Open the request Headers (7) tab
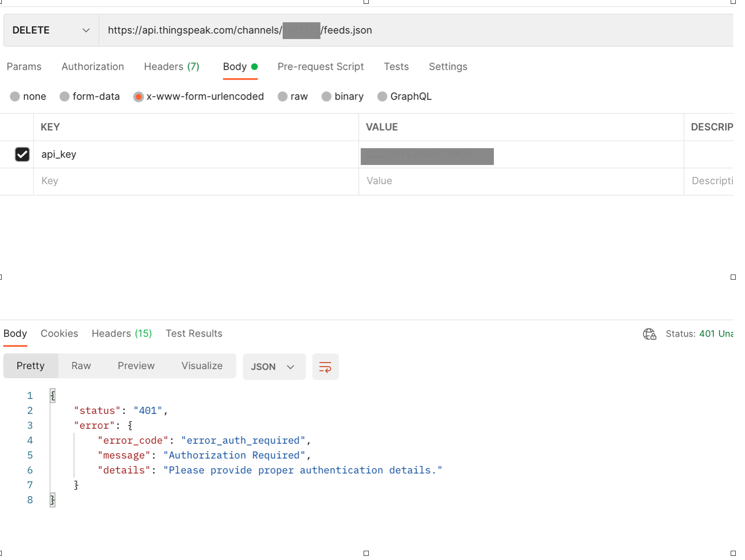 [x=171, y=67]
